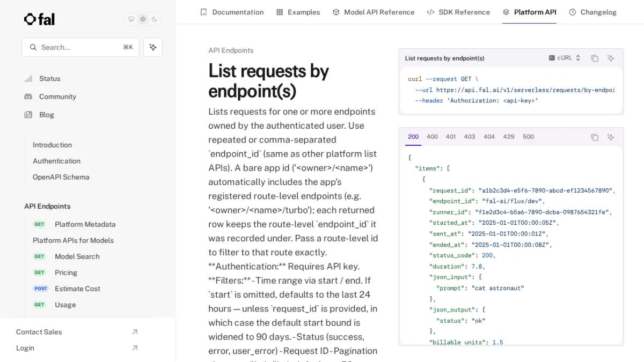This screenshot has width=644, height=362.
Task: Open the AI assistant sparkle button beside search
Action: point(153,47)
